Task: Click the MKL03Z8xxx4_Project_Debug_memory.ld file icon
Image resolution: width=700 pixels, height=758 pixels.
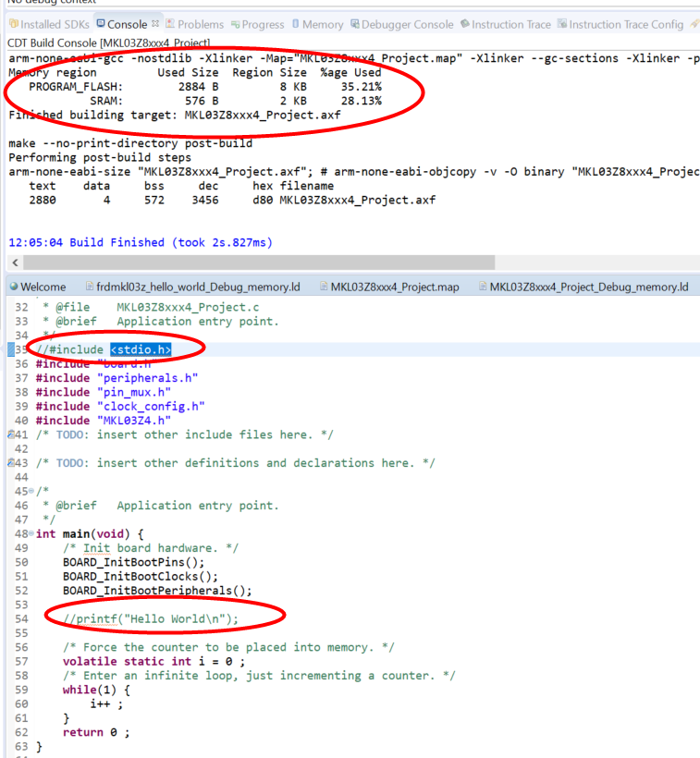Action: click(x=483, y=287)
